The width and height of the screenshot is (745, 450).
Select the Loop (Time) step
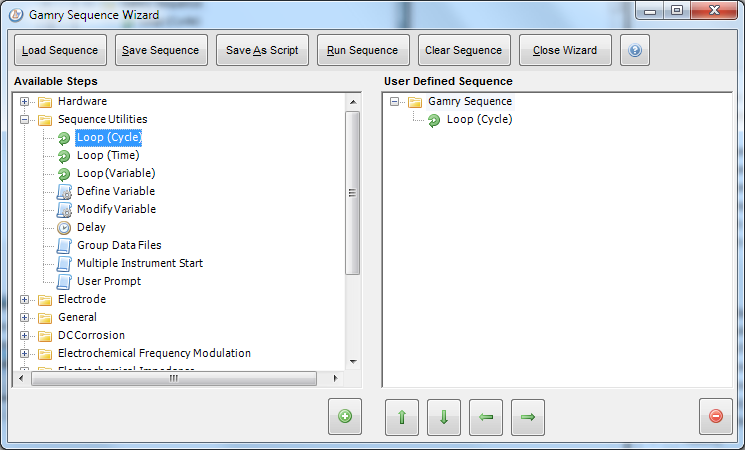coord(108,155)
